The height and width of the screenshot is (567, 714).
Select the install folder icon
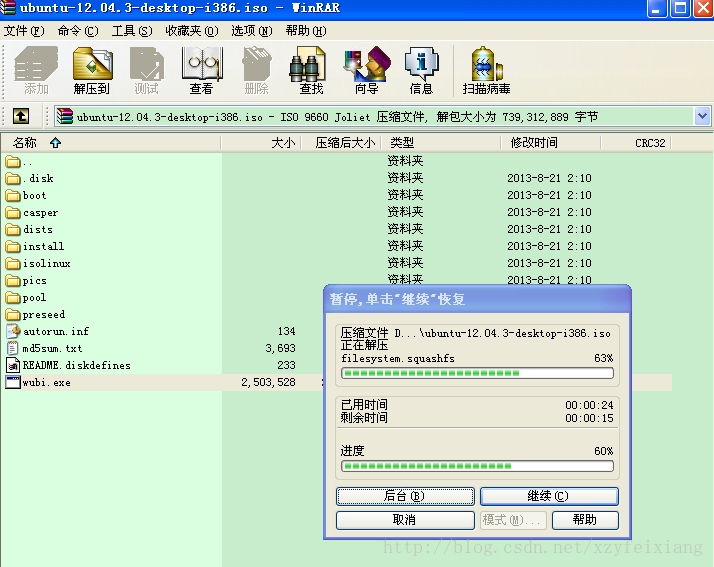click(13, 246)
